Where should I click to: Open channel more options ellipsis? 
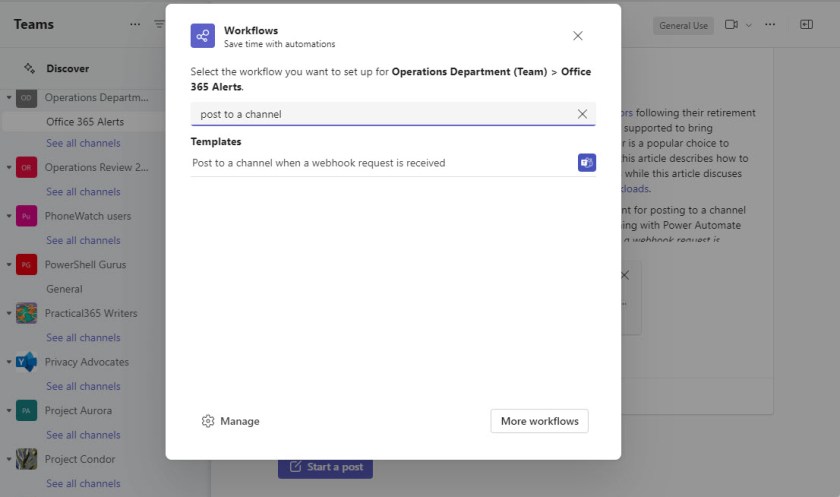coord(770,25)
